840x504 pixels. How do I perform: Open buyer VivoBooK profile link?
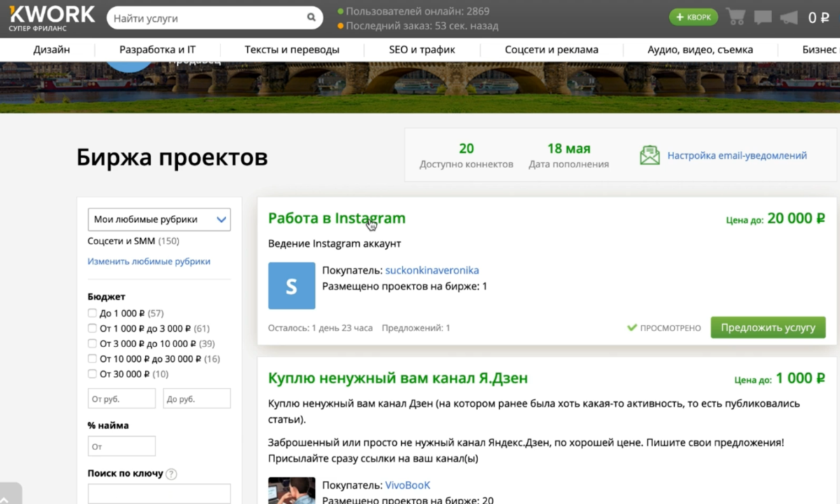click(x=407, y=485)
